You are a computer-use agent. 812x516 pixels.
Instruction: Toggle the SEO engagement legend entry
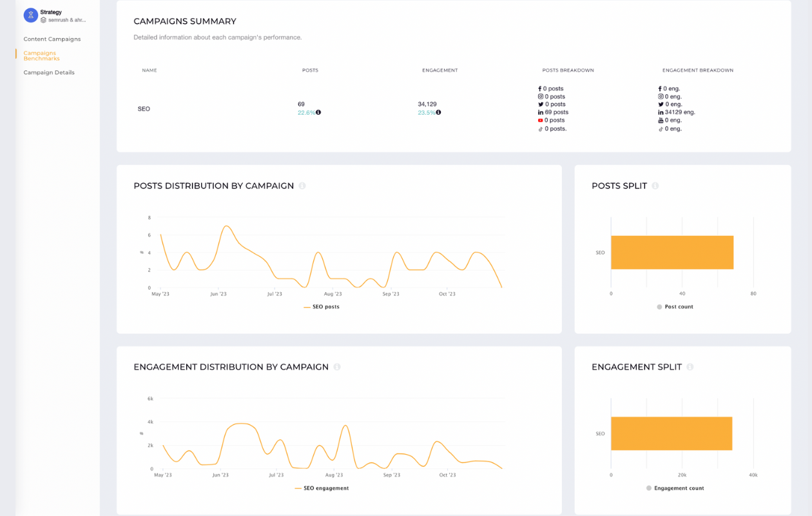[x=322, y=488]
